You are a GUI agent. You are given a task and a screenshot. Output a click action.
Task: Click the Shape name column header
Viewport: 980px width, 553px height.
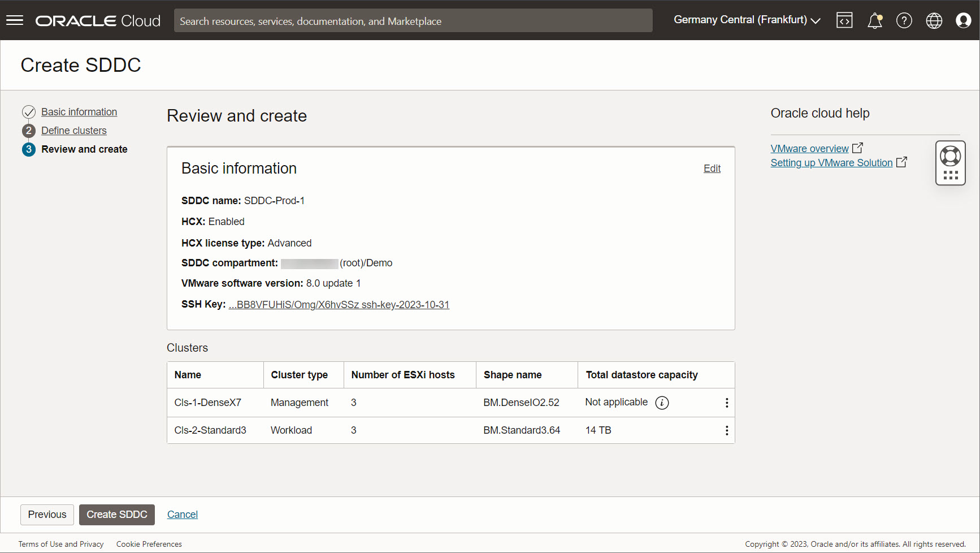[513, 375]
